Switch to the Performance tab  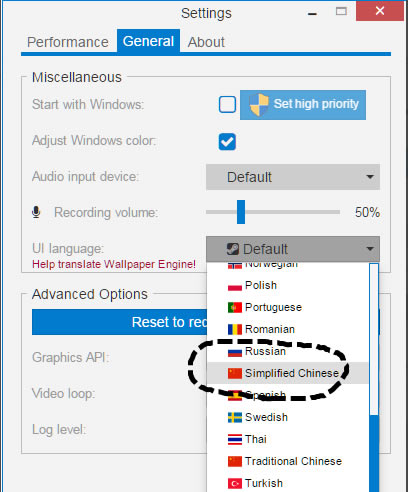pos(68,42)
